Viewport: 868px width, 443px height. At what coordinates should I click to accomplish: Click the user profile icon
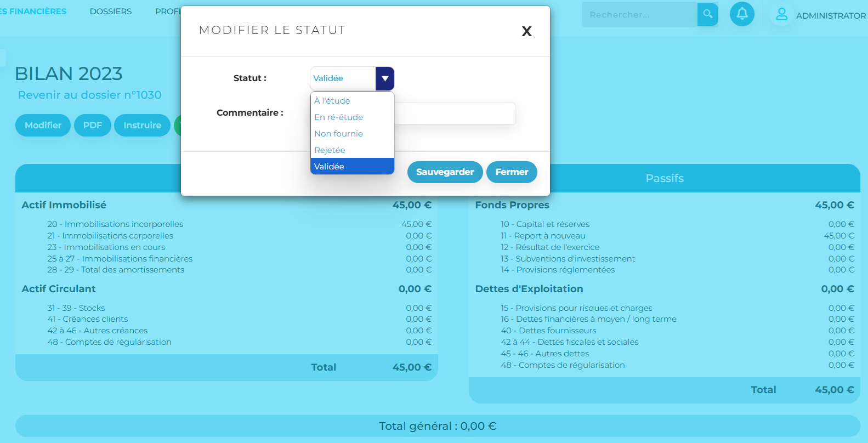click(781, 15)
